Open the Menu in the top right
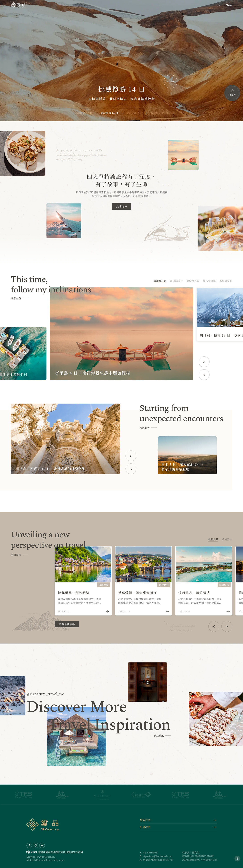 (228, 5)
